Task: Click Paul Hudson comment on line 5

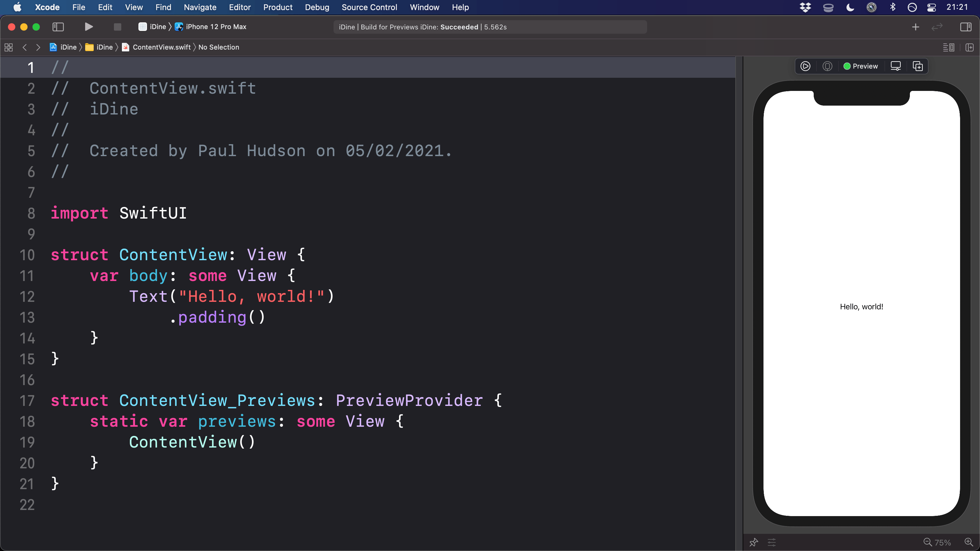Action: (251, 151)
